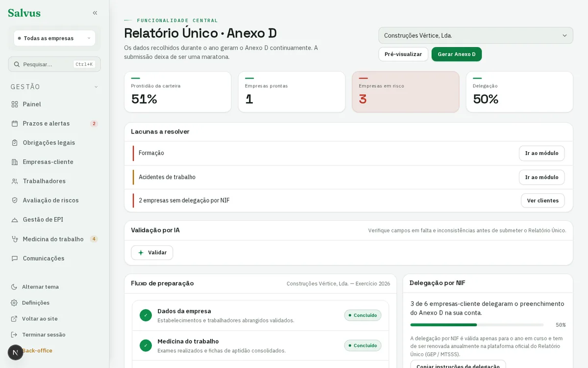Click the Empresas-cliente building icon
This screenshot has height=368, width=588.
coord(15,162)
